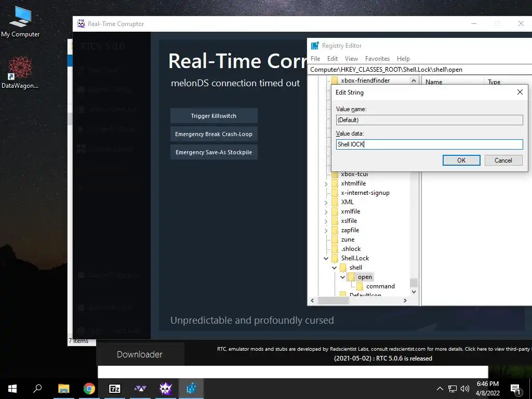
Task: Click Emergency Save-As Stockpile button
Action: click(x=214, y=152)
